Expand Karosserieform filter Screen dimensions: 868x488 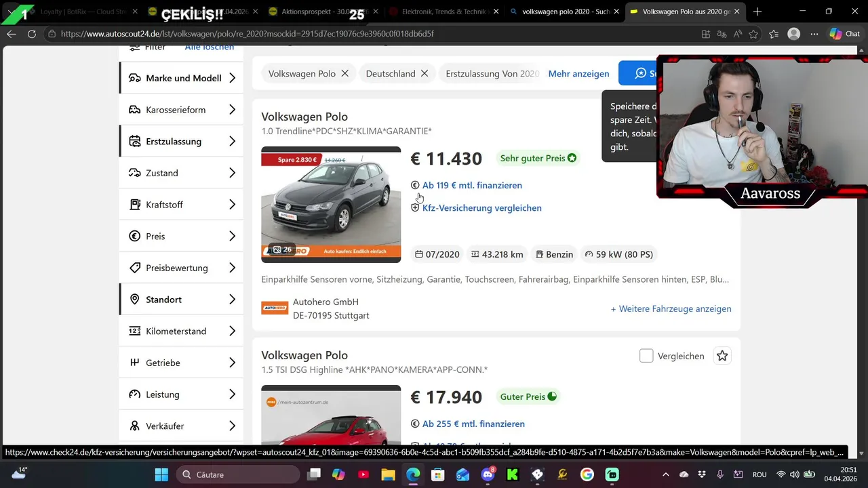(181, 110)
